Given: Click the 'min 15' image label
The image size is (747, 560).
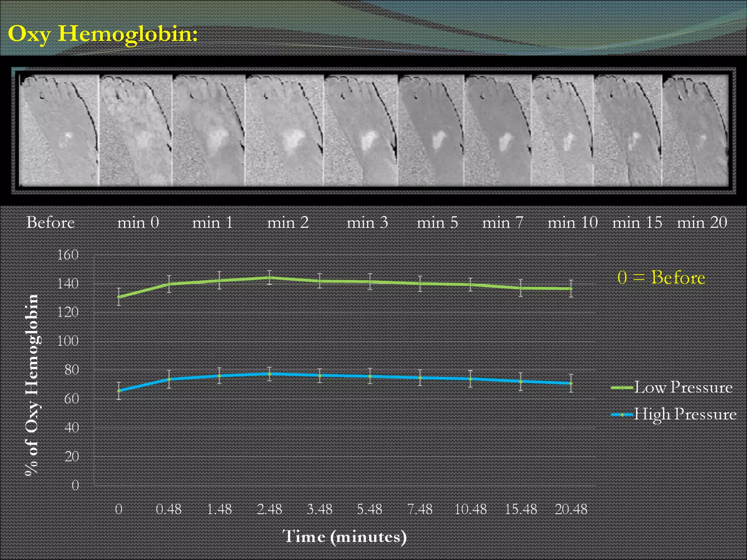Looking at the screenshot, I should [x=637, y=222].
